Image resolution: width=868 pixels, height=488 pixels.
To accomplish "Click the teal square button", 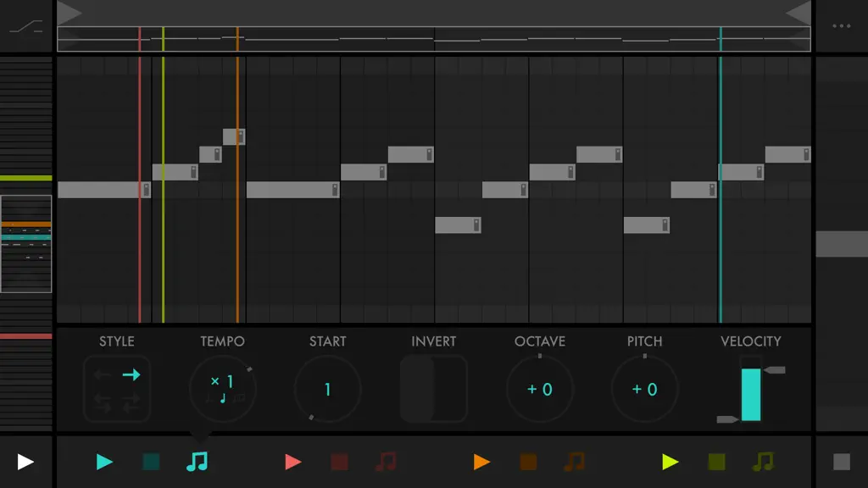I will 151,462.
